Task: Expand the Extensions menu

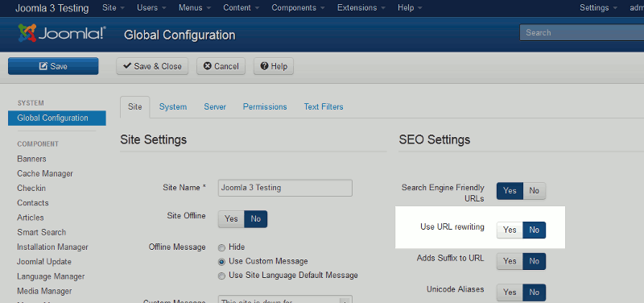Action: pos(361,8)
